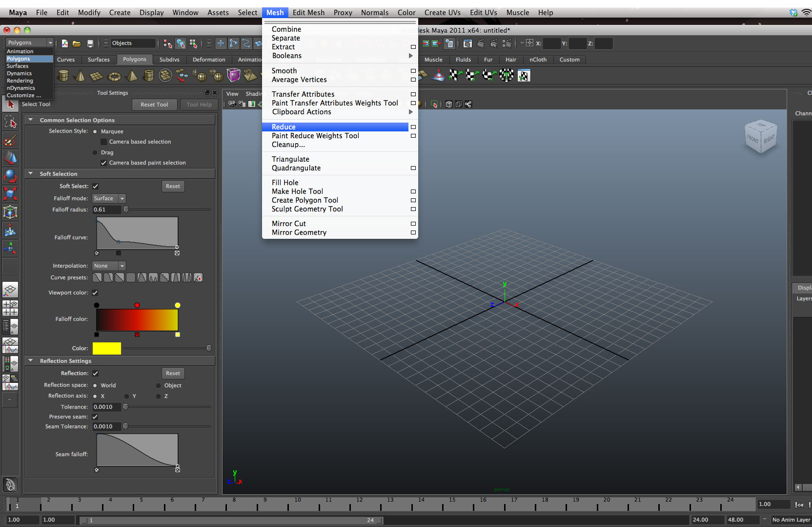Image resolution: width=812 pixels, height=527 pixels.
Task: Click the Tool Help button
Action: pos(199,105)
